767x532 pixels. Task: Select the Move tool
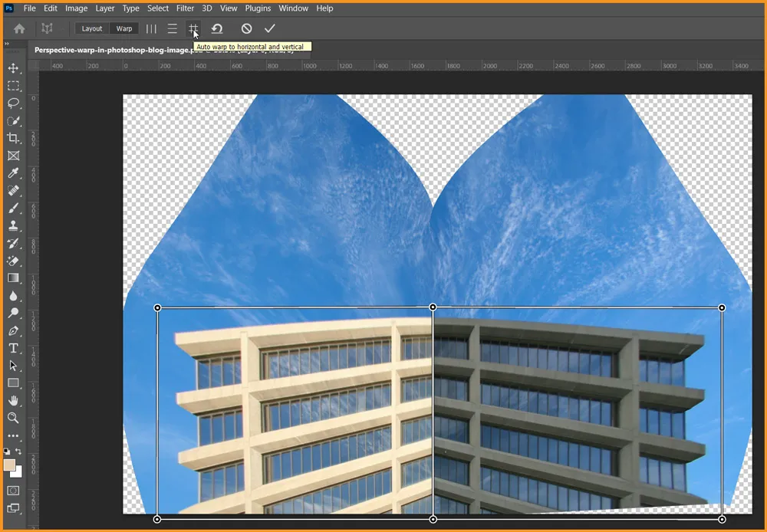click(x=13, y=69)
